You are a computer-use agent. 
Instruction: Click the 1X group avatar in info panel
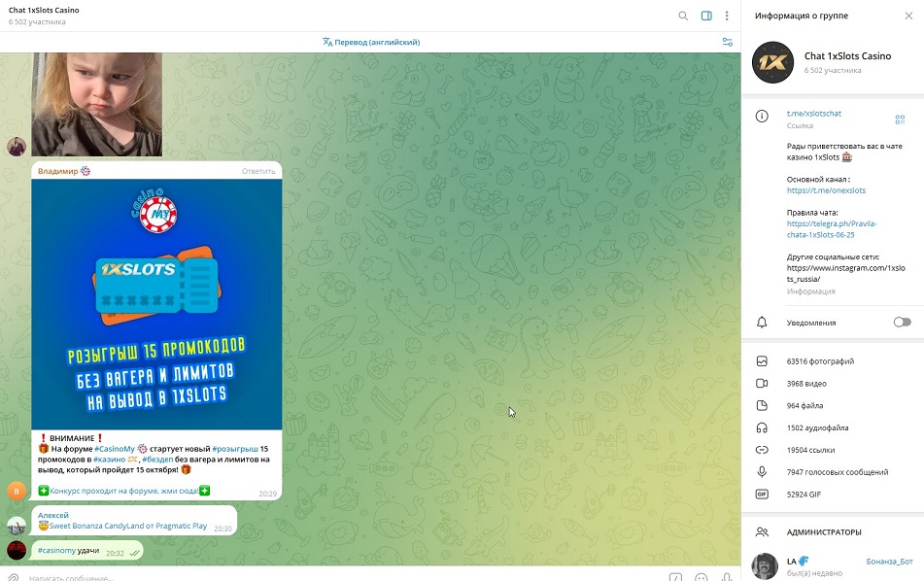click(x=772, y=62)
